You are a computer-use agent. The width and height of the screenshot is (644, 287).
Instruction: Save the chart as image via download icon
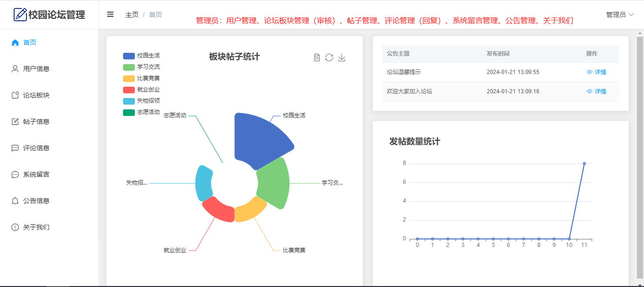[342, 57]
